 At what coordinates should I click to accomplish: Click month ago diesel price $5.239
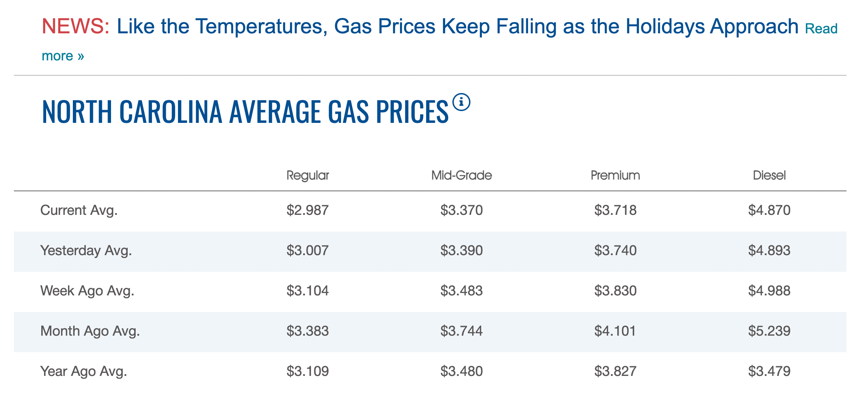click(769, 331)
